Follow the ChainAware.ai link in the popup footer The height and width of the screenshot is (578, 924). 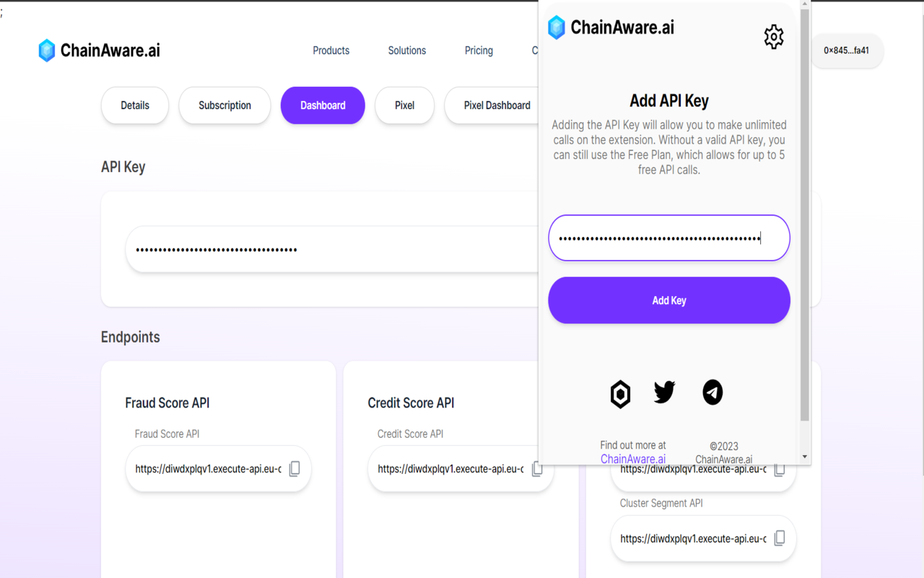pyautogui.click(x=633, y=458)
